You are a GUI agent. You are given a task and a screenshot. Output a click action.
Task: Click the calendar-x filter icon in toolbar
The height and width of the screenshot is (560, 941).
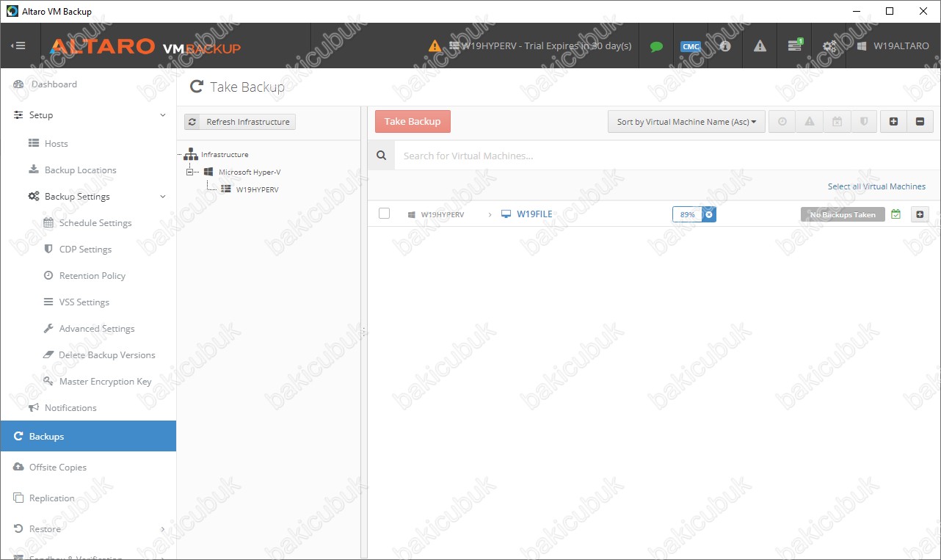tap(837, 122)
